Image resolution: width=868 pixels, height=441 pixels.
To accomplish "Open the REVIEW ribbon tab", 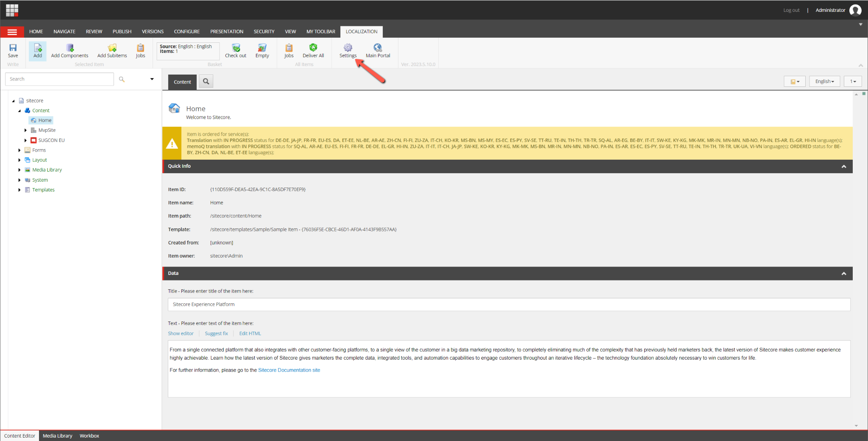I will [94, 32].
